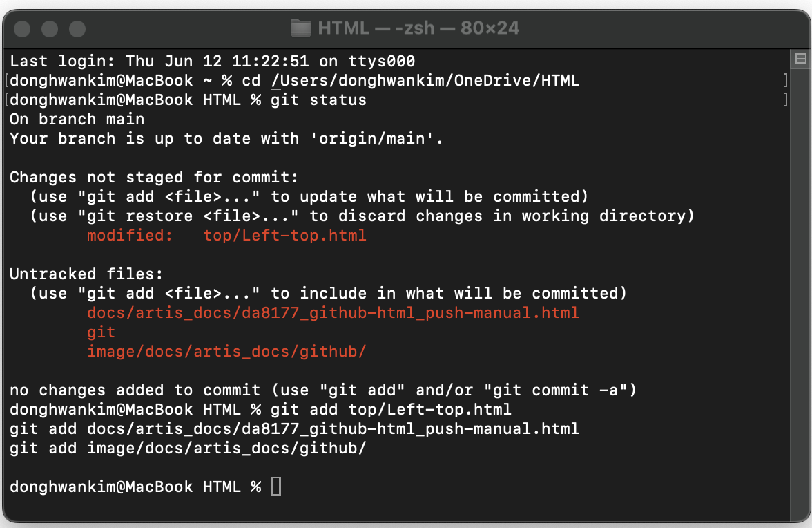
Task: Click the 'git status' command text
Action: click(x=318, y=100)
